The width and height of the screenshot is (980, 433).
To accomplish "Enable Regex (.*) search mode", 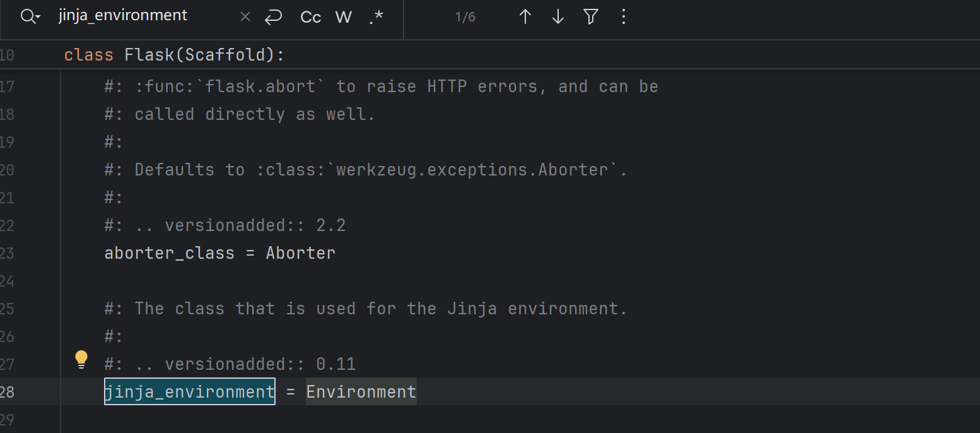I will pos(376,17).
